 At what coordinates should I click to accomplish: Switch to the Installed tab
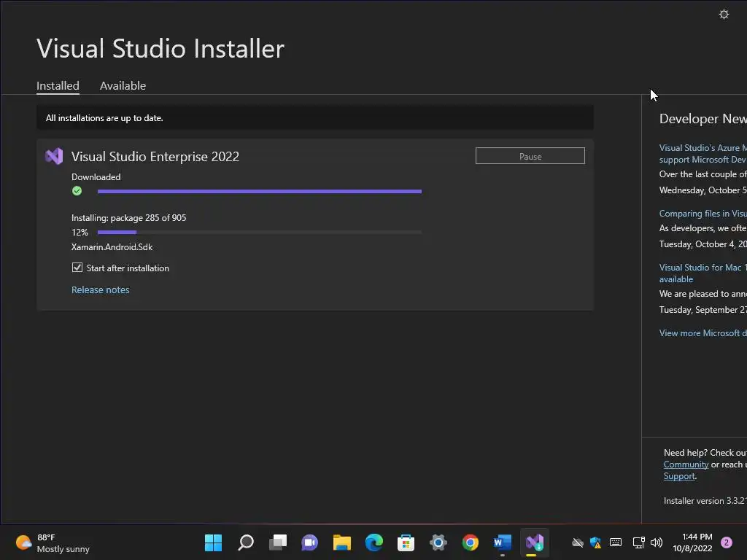click(x=58, y=86)
